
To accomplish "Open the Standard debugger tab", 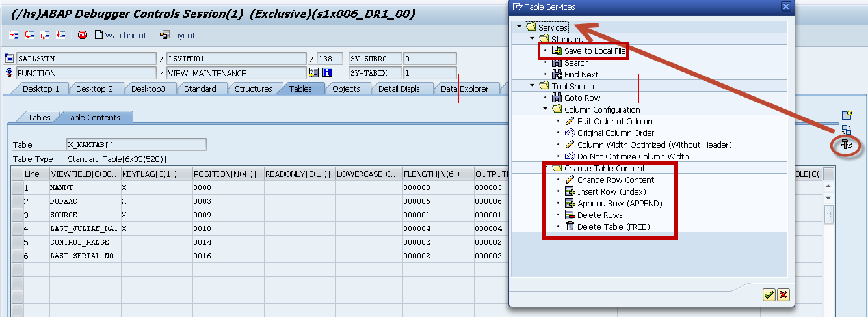I will (x=200, y=89).
